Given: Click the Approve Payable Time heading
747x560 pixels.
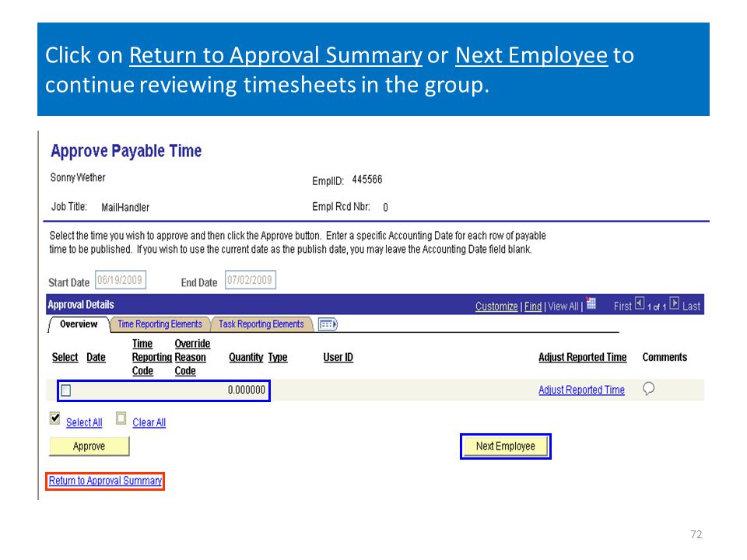Looking at the screenshot, I should coord(126,151).
